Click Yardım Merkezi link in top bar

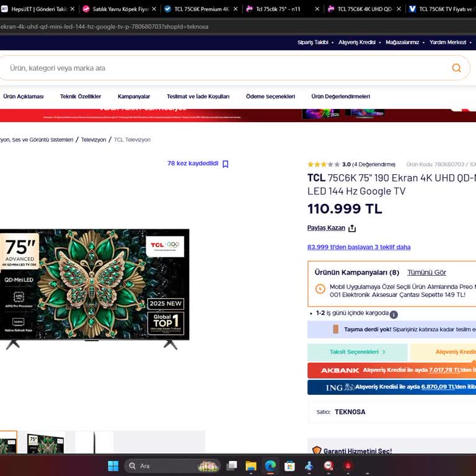pos(447,42)
